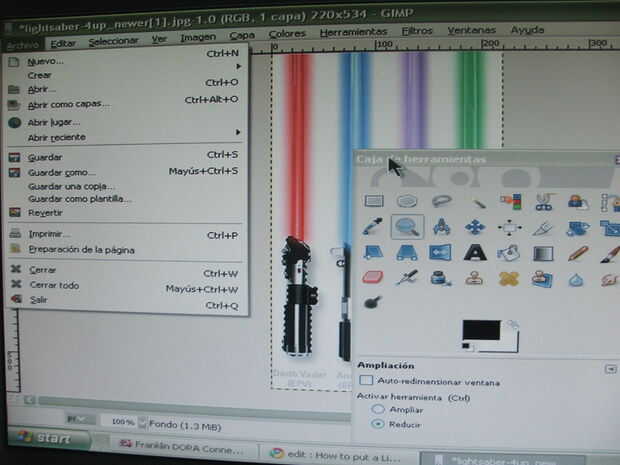
Task: Expand the Abrir reciente submenu
Action: coord(125,137)
